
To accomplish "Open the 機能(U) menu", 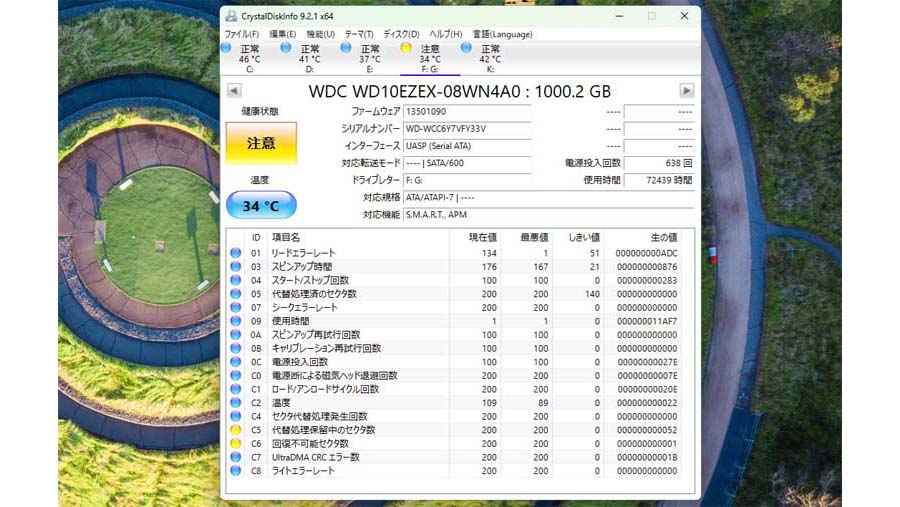I will 320,34.
